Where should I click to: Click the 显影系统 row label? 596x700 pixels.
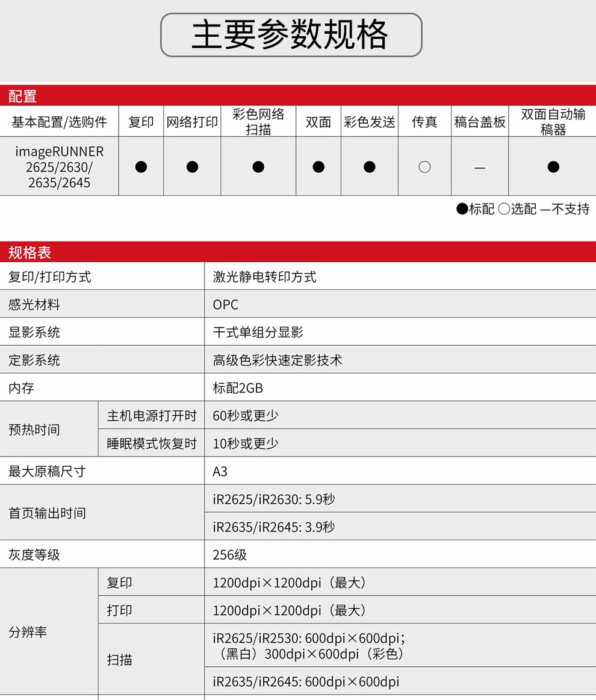(x=34, y=332)
